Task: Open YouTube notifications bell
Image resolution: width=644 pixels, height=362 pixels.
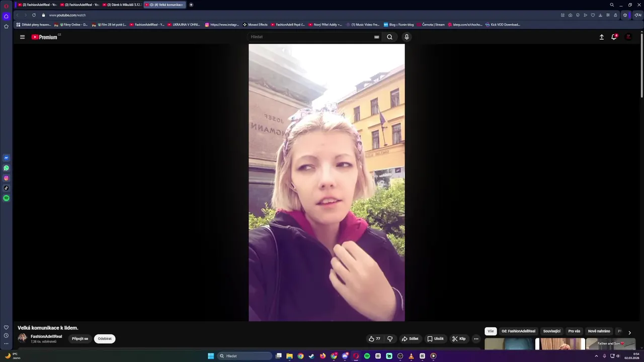Action: tap(614, 37)
